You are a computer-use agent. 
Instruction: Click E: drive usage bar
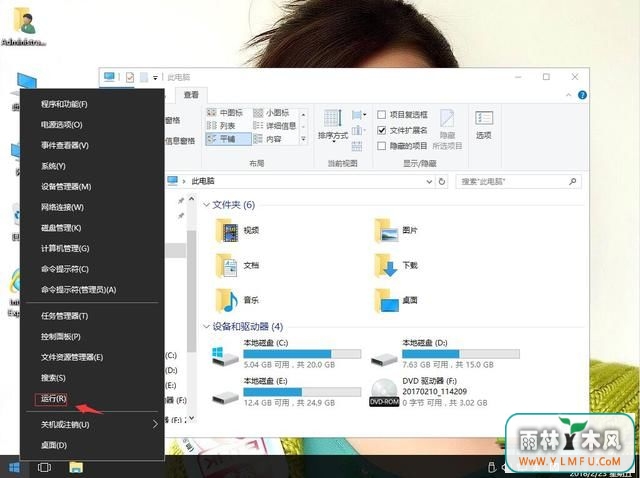pyautogui.click(x=302, y=392)
